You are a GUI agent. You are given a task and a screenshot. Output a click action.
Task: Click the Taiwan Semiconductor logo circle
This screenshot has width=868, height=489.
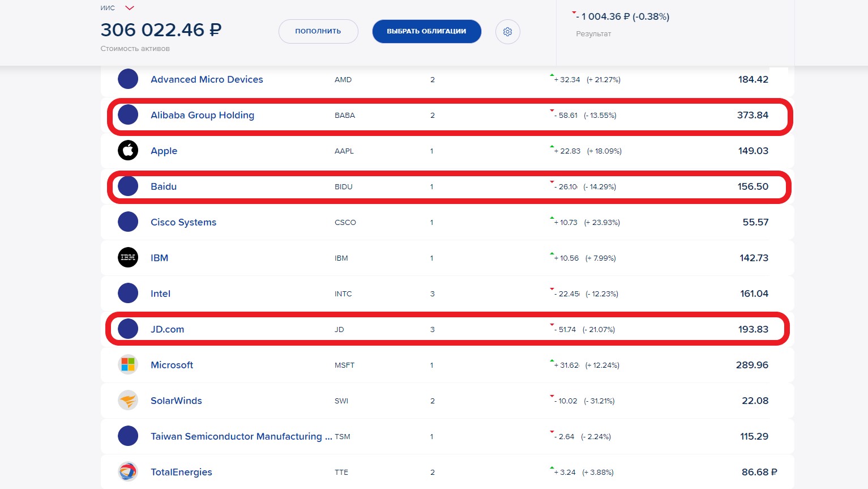click(128, 436)
